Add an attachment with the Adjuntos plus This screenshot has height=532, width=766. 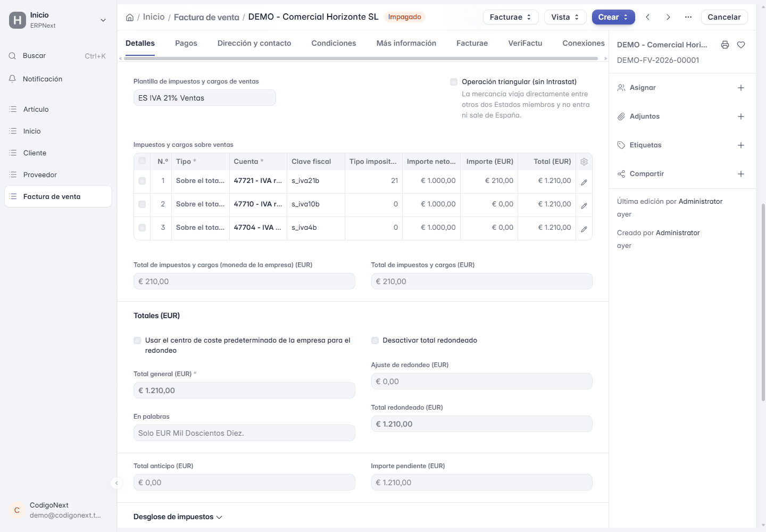pos(741,117)
